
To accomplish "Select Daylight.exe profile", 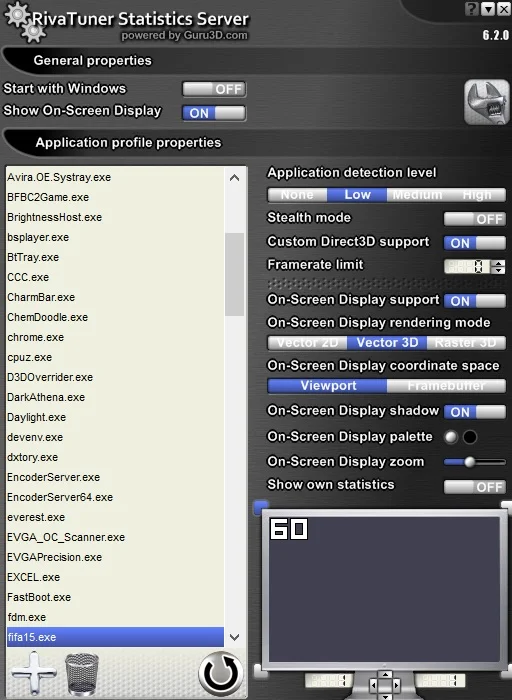I will click(x=115, y=417).
